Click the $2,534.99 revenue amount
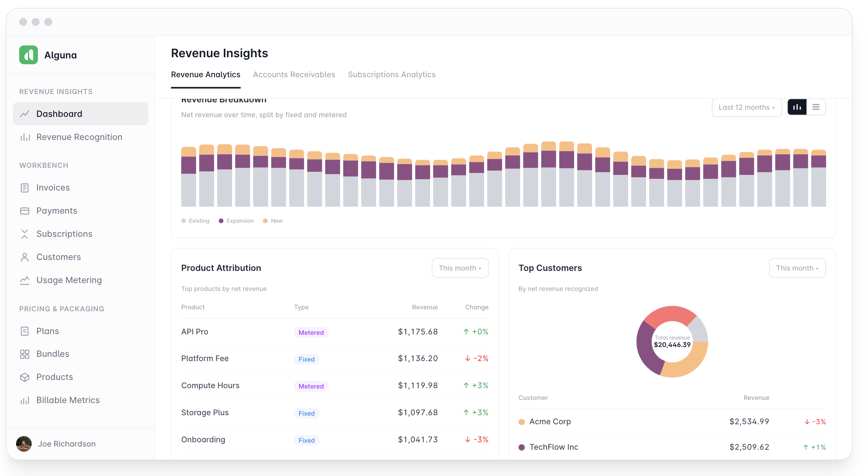Screen dimensions: 868x476 pyautogui.click(x=749, y=422)
